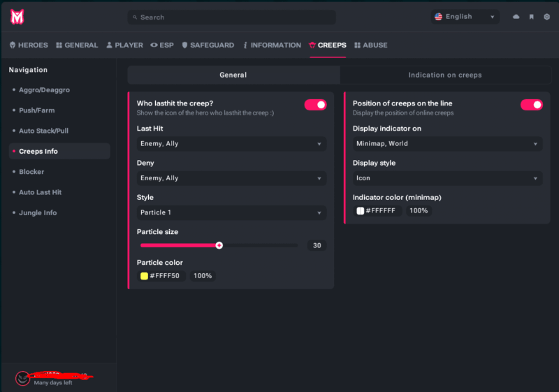Image resolution: width=559 pixels, height=392 pixels.
Task: Click into the Search field
Action: [x=232, y=17]
